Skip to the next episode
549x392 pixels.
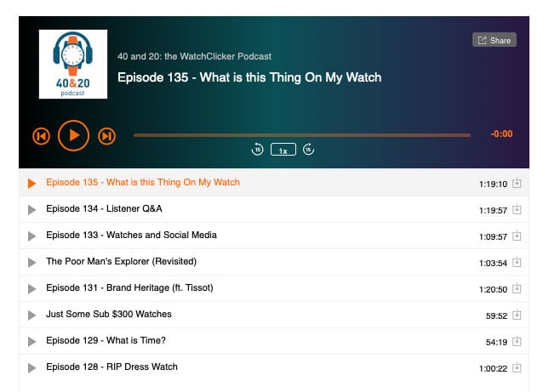point(106,136)
